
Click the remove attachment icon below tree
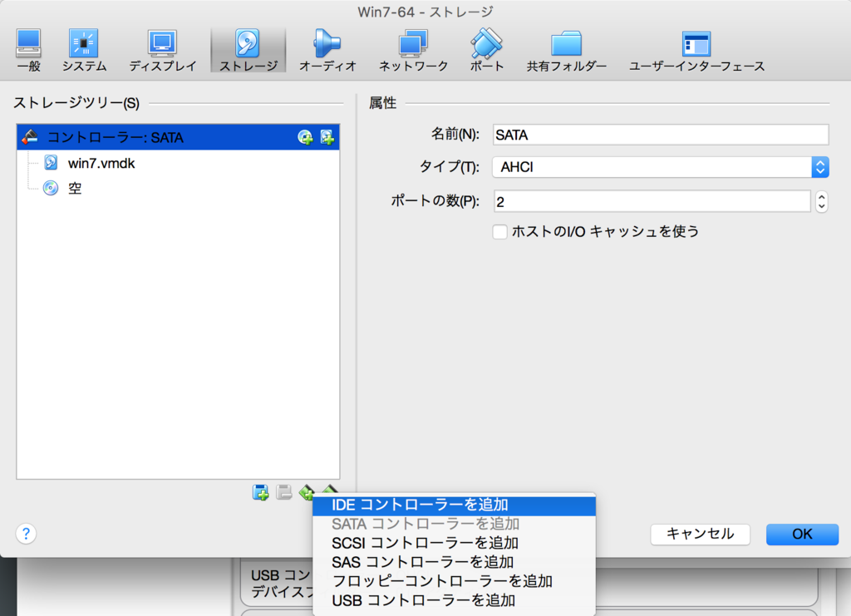tap(284, 492)
